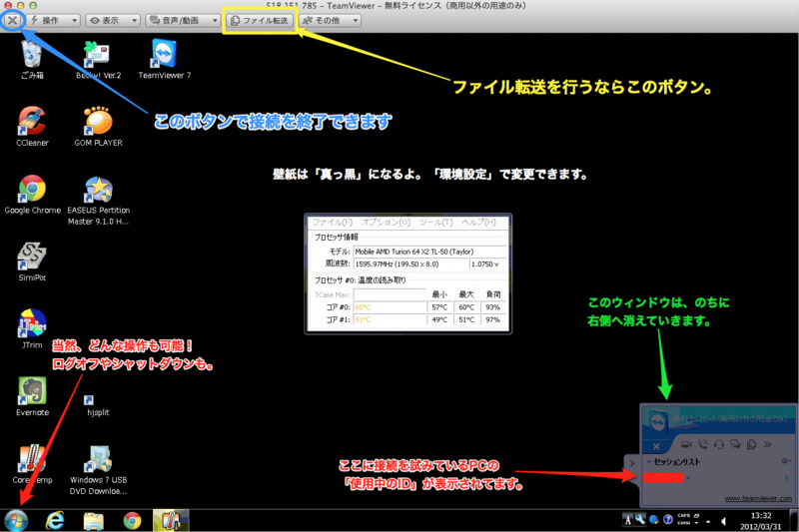The width and height of the screenshot is (799, 532).
Task: Close the session with panel X button
Action: (656, 446)
